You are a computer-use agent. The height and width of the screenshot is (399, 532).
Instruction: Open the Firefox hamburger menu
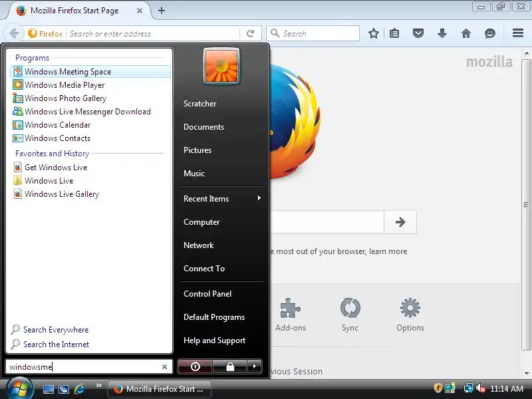click(518, 33)
